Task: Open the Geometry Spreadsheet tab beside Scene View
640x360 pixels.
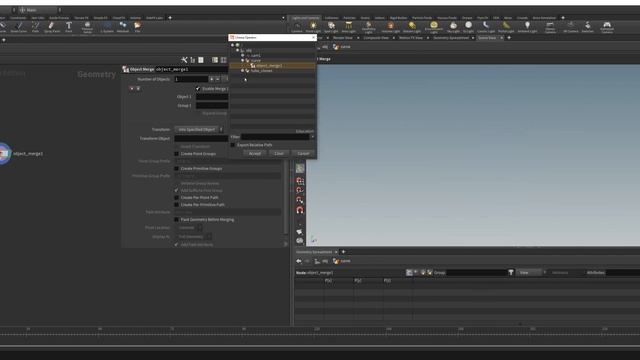Action: click(451, 38)
